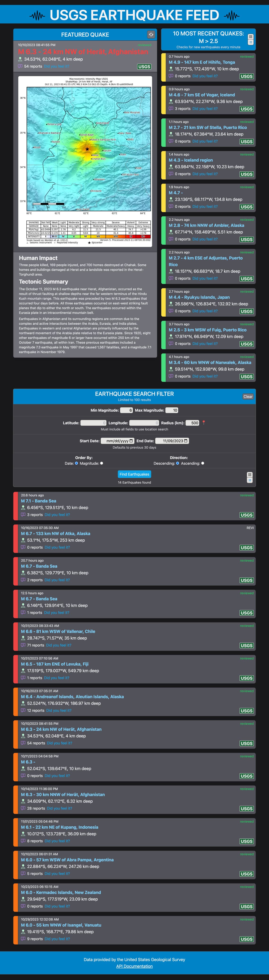Open the API Documentation link in the footer
This screenshot has height=980, width=269.
tap(134, 966)
